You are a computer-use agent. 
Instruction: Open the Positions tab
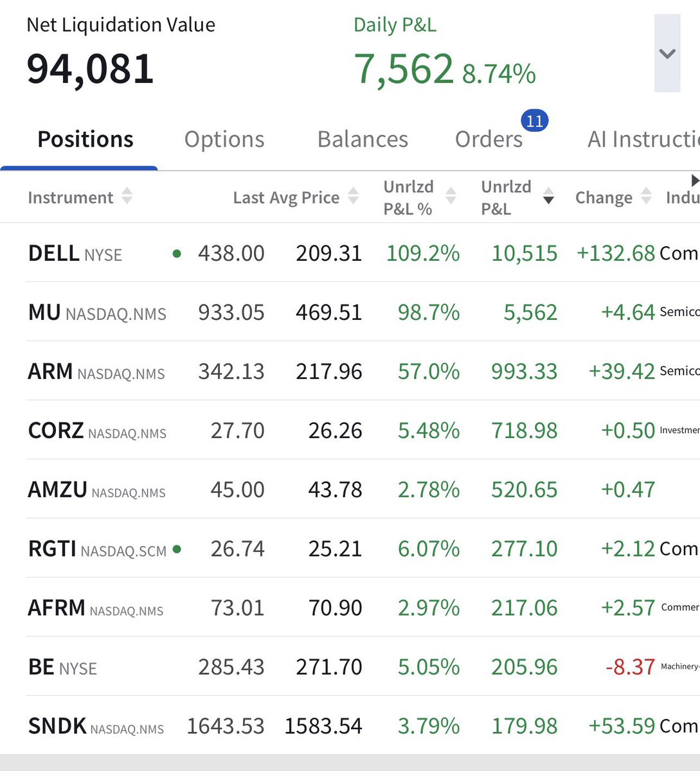tap(85, 139)
